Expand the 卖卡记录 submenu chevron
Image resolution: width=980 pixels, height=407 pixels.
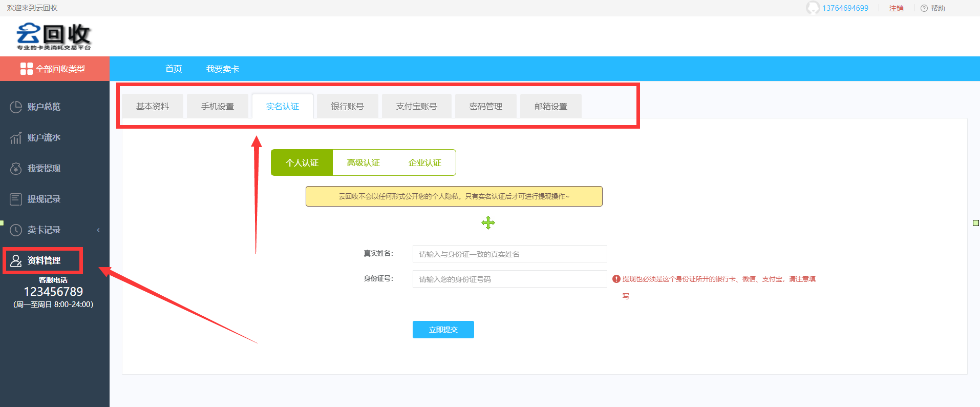pos(98,230)
